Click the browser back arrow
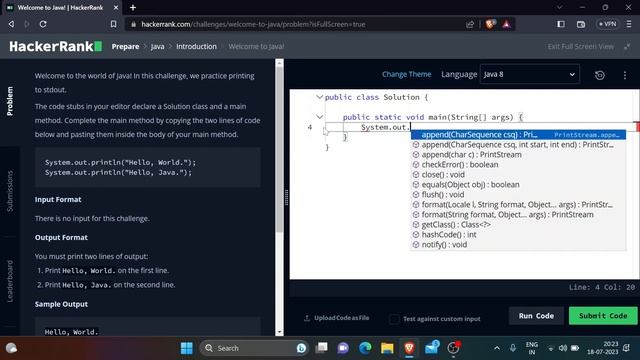 [11, 24]
